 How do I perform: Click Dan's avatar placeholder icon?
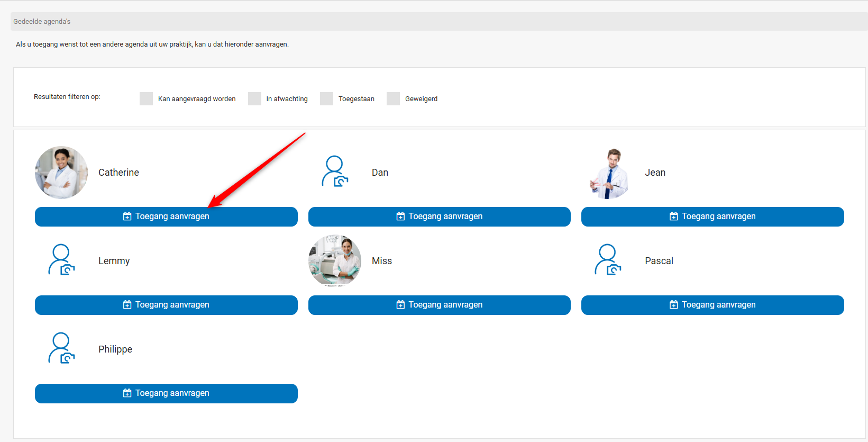(x=335, y=171)
